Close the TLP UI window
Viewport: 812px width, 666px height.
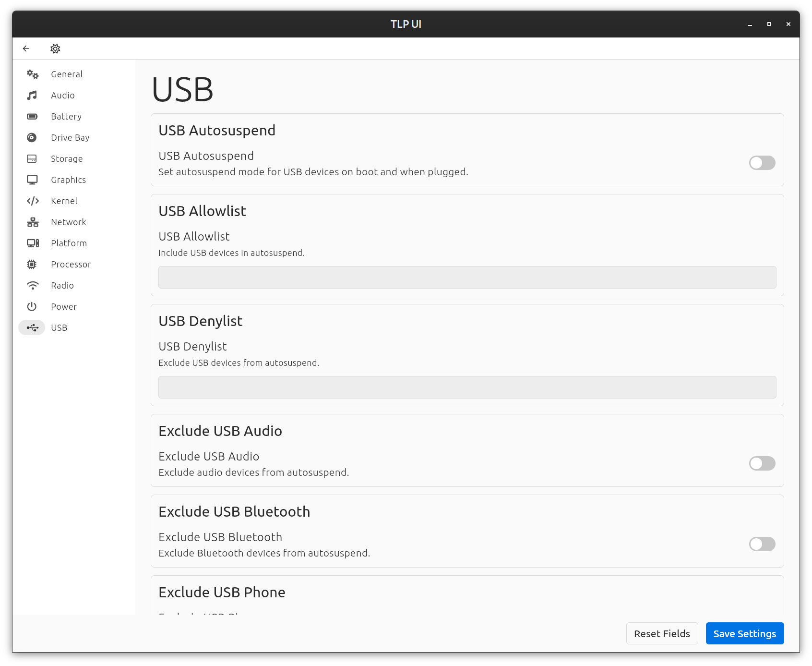click(788, 24)
